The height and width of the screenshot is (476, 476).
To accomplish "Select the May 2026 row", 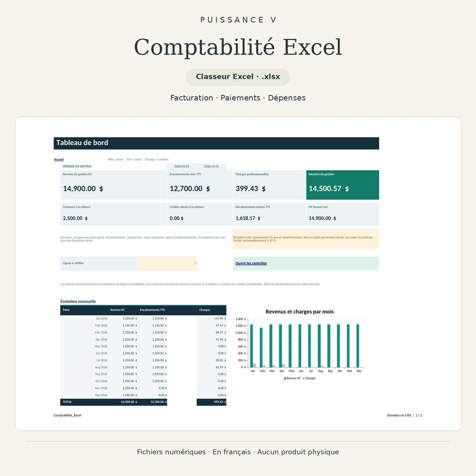I will [x=143, y=346].
